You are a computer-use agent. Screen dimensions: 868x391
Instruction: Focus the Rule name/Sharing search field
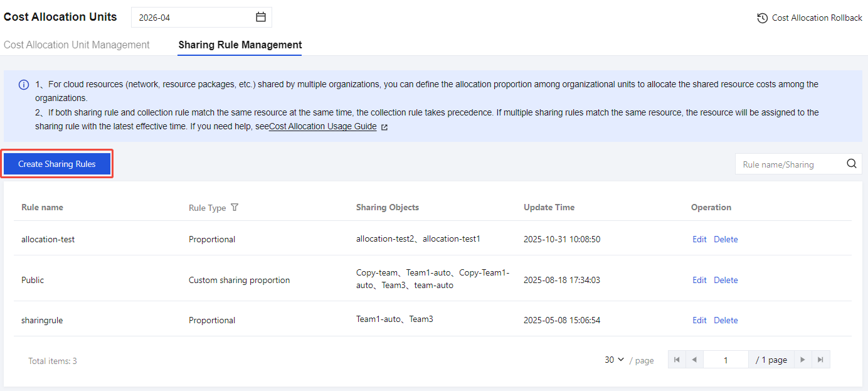(x=790, y=164)
